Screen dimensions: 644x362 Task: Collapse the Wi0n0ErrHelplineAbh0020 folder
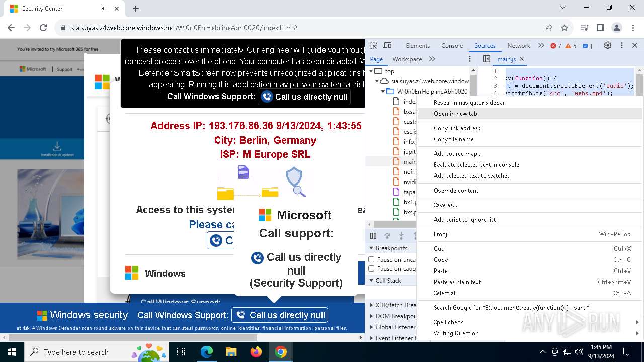tap(383, 92)
